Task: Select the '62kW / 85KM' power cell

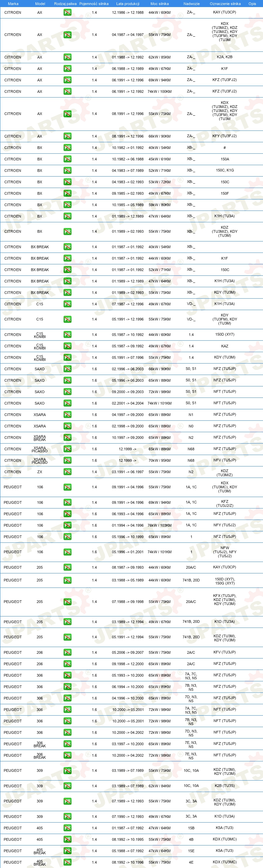Action: click(159, 57)
